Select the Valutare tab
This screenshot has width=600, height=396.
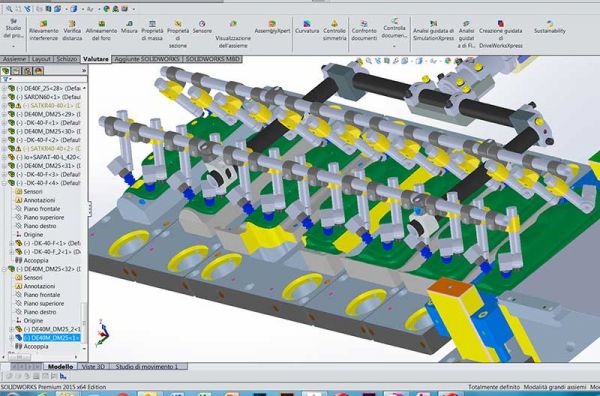[96, 59]
